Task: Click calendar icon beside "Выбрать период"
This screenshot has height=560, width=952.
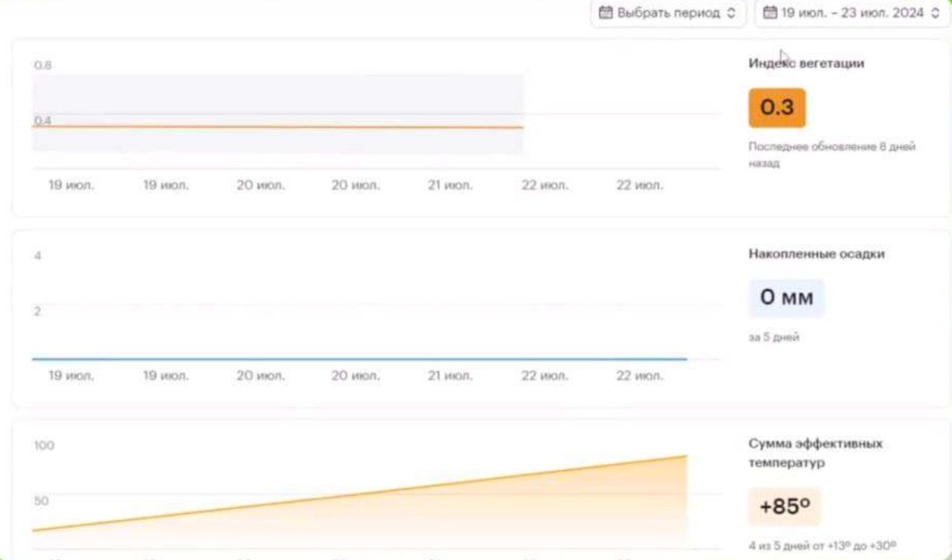Action: 605,13
